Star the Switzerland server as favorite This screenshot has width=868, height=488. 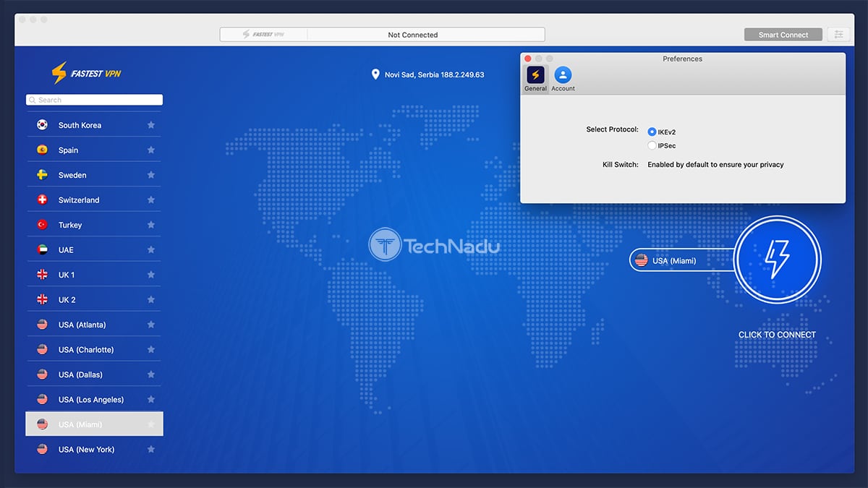(151, 200)
